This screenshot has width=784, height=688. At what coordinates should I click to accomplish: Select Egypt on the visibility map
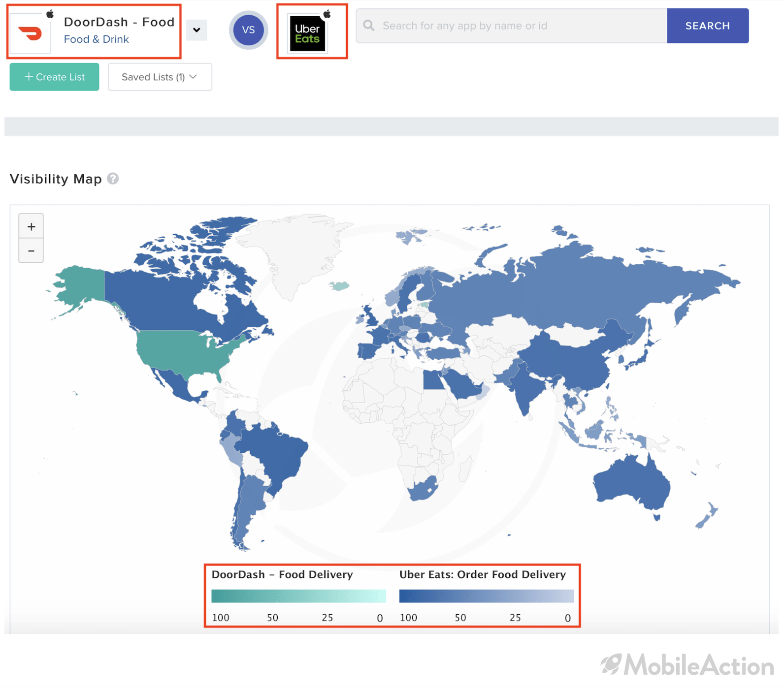point(433,379)
